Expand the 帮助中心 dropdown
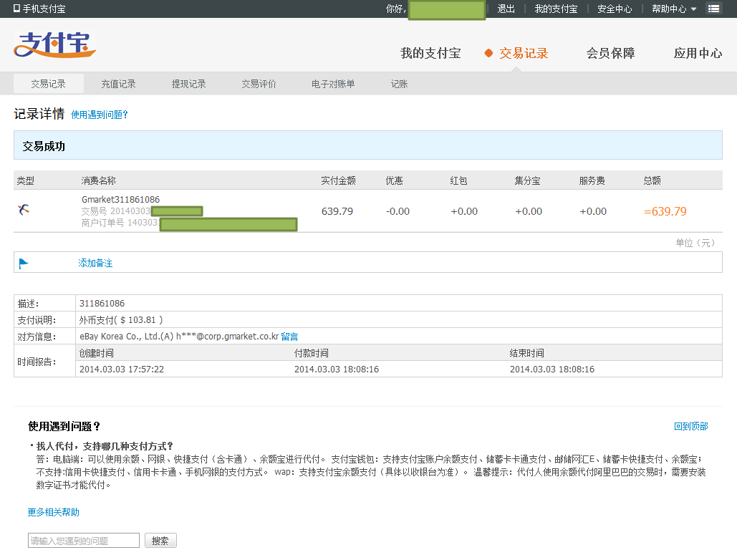This screenshot has width=737, height=560. pos(674,9)
